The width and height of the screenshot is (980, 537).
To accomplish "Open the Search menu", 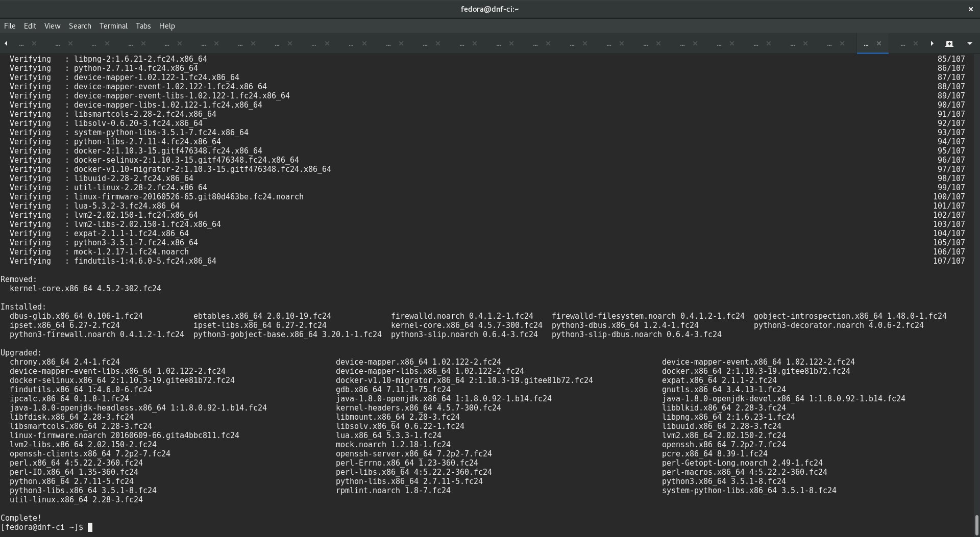I will pos(80,26).
